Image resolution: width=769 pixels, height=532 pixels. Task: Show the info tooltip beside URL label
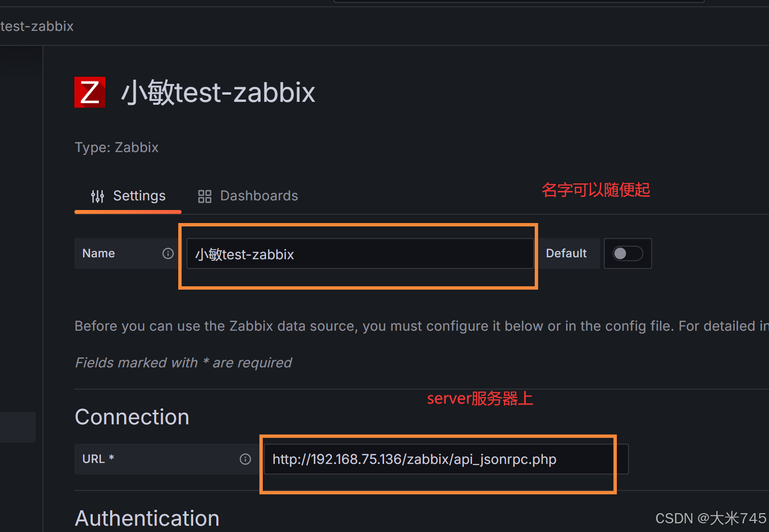(245, 459)
